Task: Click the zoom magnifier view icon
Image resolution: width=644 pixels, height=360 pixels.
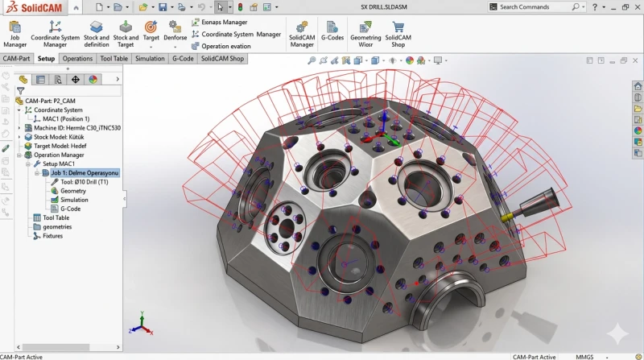Action: [312, 60]
